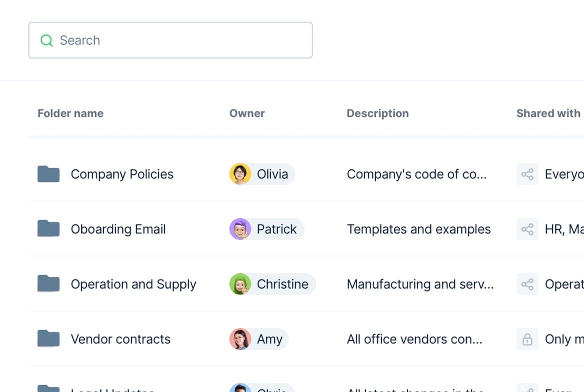Screen dimensions: 584x392
Task: Select Christine's avatar picture
Action: coord(239,284)
